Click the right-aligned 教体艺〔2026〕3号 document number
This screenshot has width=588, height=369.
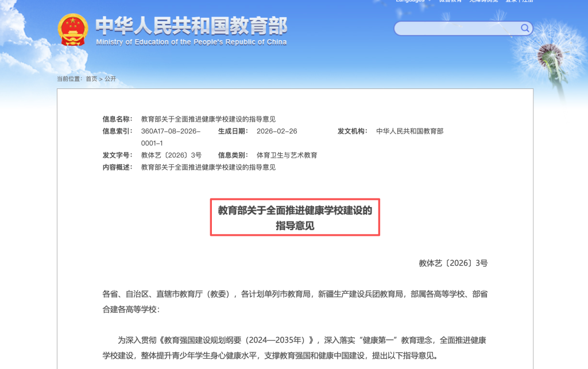pyautogui.click(x=452, y=263)
